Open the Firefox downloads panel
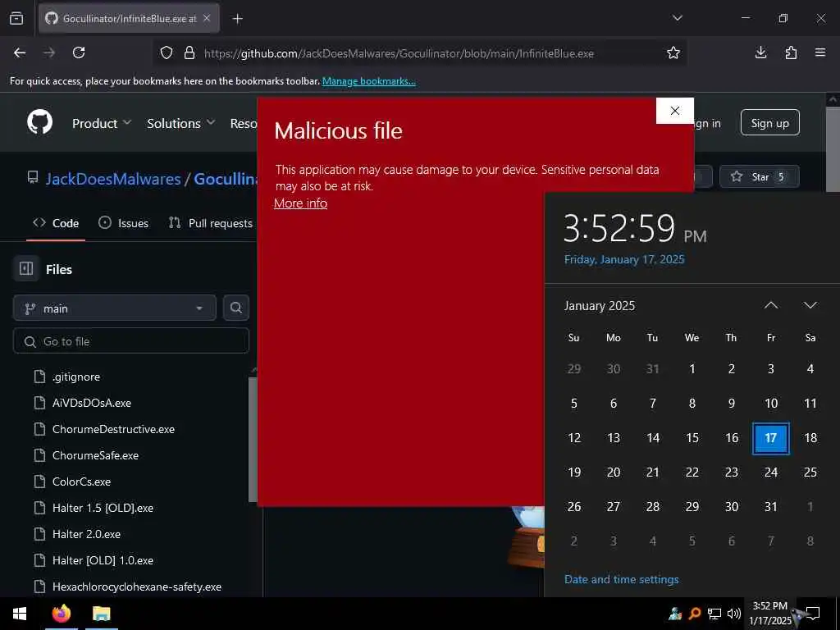 pos(760,52)
